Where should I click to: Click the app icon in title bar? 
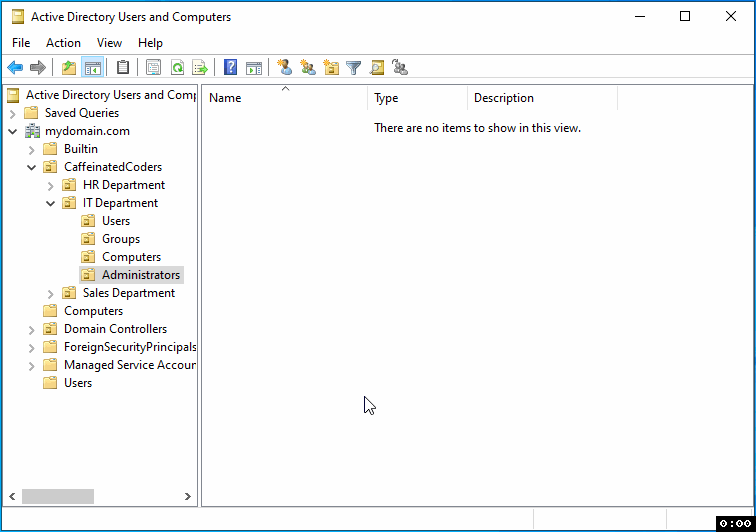pyautogui.click(x=18, y=17)
